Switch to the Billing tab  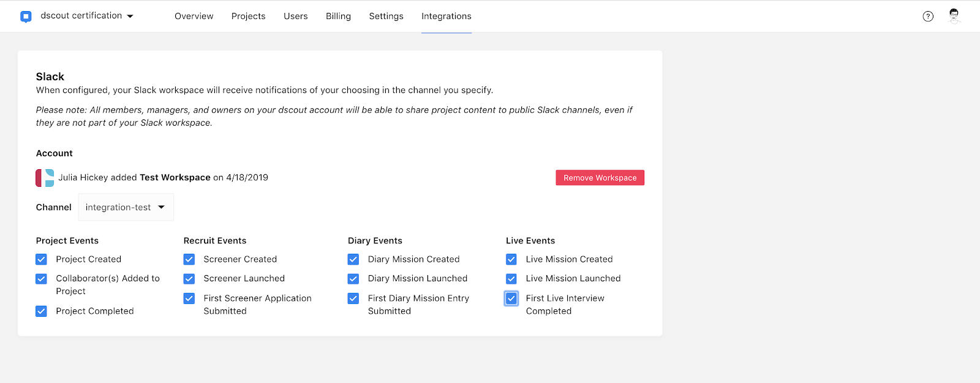[x=338, y=17]
